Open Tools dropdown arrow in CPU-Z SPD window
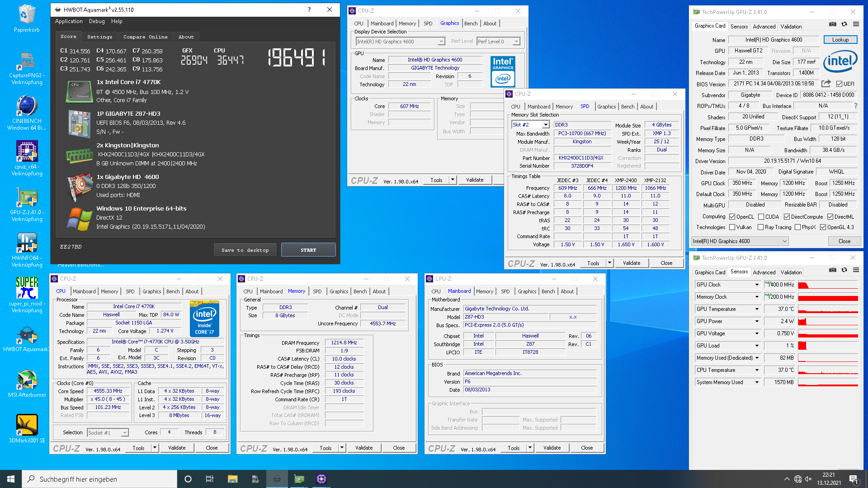This screenshot has width=868, height=488. click(x=609, y=263)
